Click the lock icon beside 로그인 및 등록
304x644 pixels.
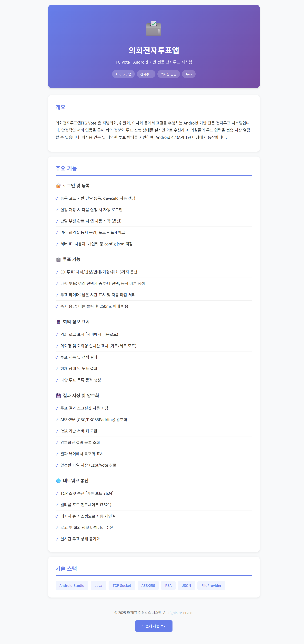tap(58, 185)
